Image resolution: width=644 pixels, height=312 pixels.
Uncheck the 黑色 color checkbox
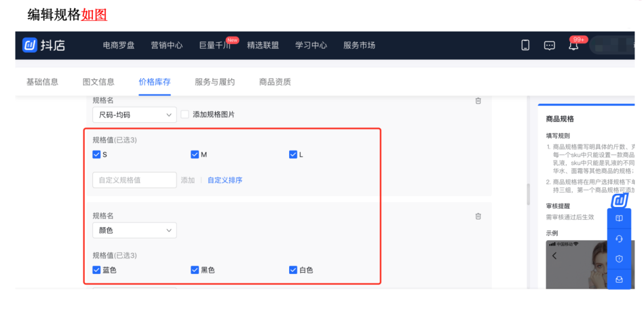194,270
